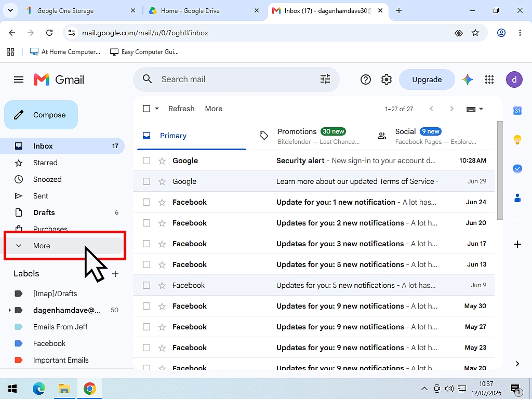Click the Search mail field

point(236,79)
